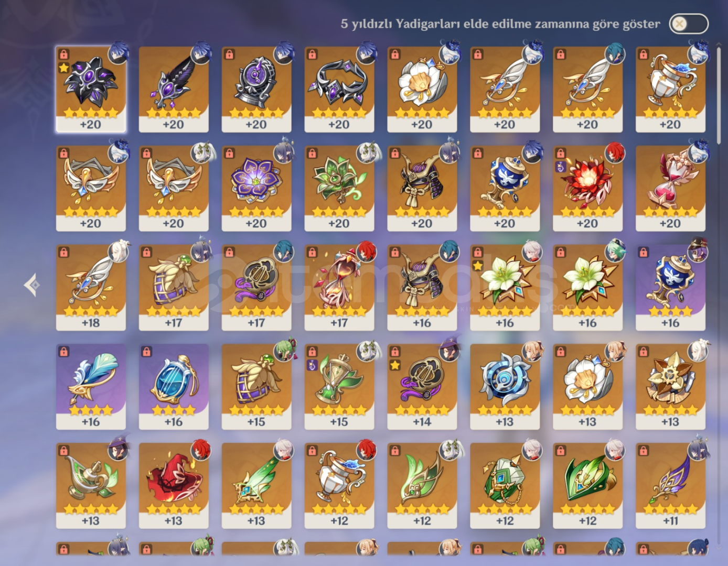
Task: Pick the green flower artifact +20
Action: [x=339, y=188]
